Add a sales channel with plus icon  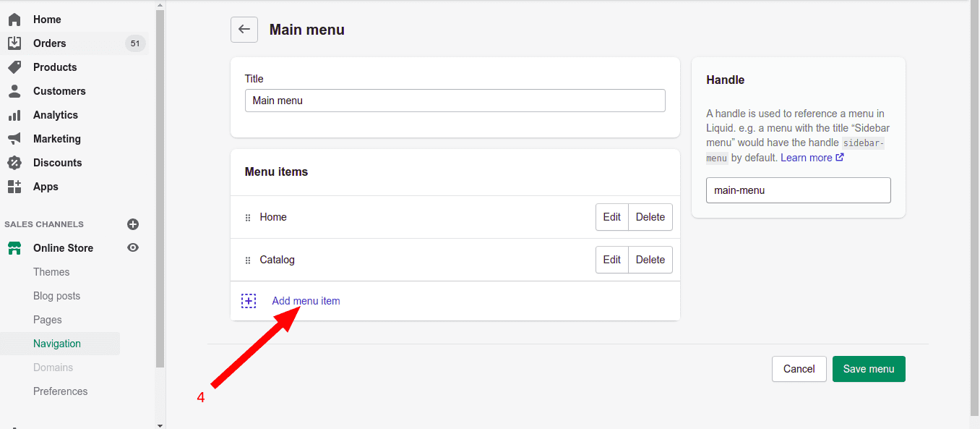(x=133, y=224)
